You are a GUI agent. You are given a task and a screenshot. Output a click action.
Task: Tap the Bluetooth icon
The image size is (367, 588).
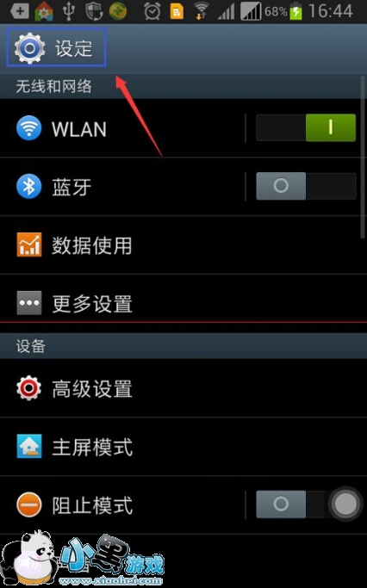tap(29, 186)
